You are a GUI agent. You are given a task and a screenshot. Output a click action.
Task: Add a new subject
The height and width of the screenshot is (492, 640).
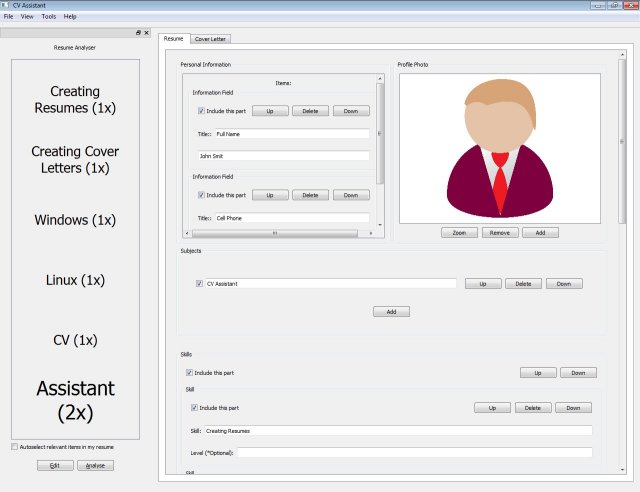391,312
